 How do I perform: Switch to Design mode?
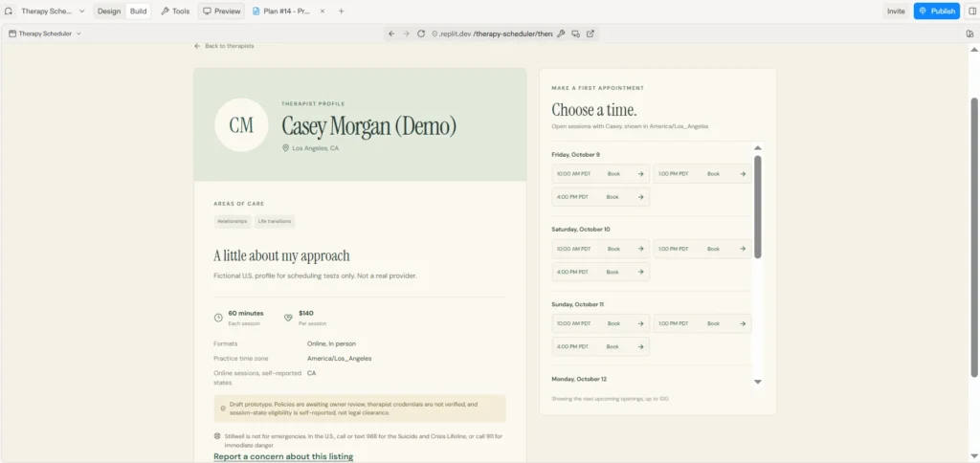pyautogui.click(x=109, y=11)
